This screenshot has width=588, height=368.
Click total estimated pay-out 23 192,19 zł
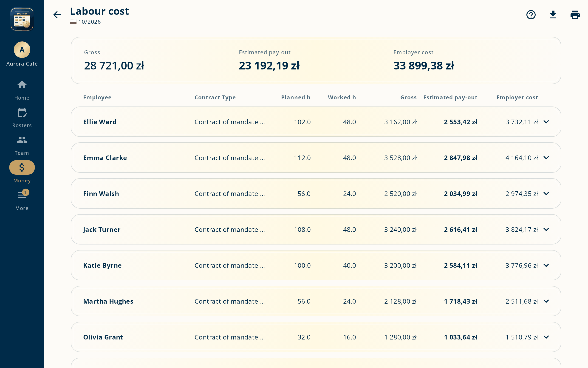pyautogui.click(x=269, y=66)
